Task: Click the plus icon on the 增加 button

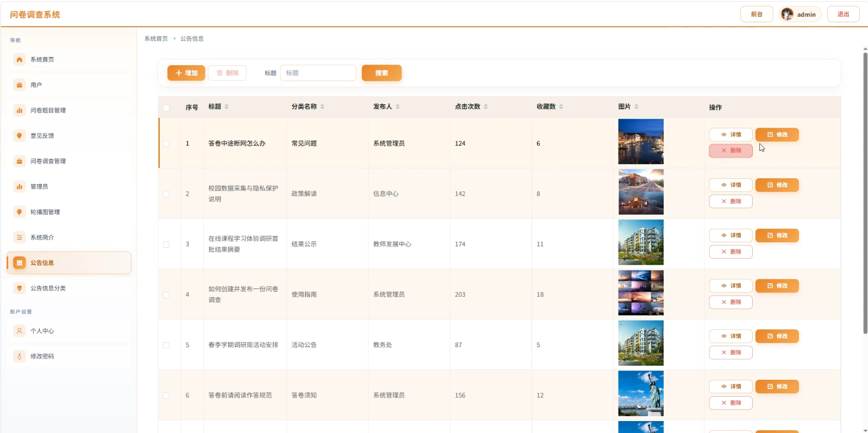Action: (179, 73)
